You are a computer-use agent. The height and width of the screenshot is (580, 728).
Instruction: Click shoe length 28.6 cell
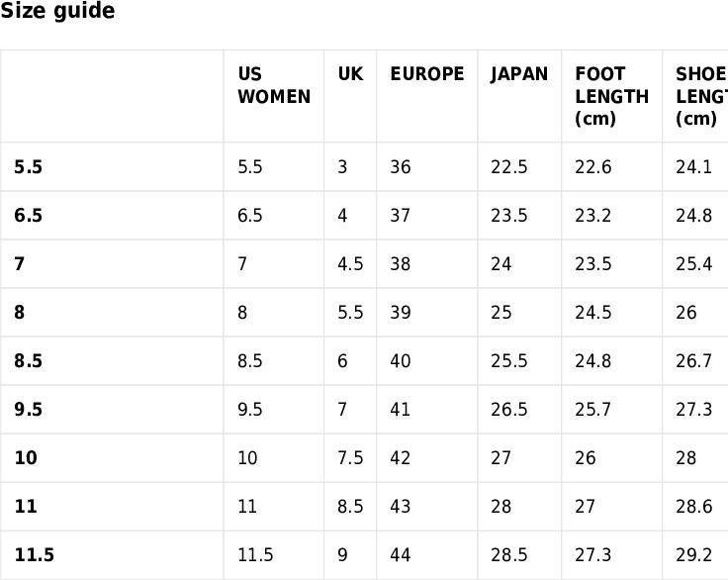coord(693,506)
